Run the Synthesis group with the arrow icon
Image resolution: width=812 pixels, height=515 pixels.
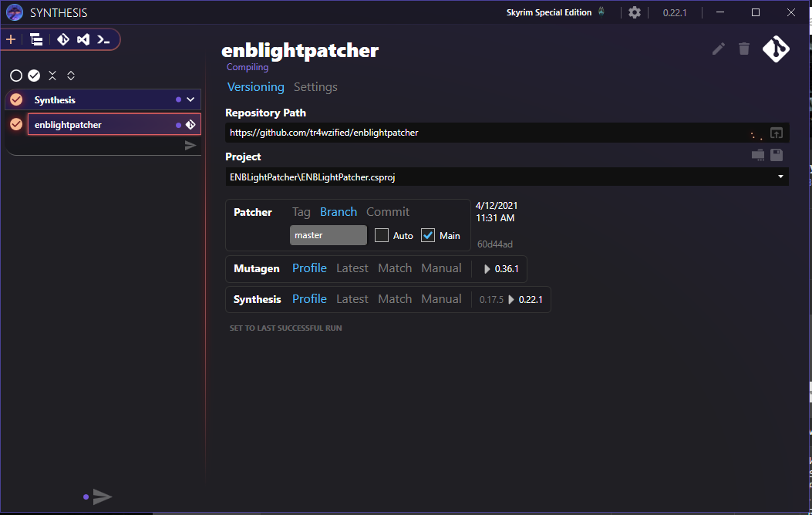(190, 146)
